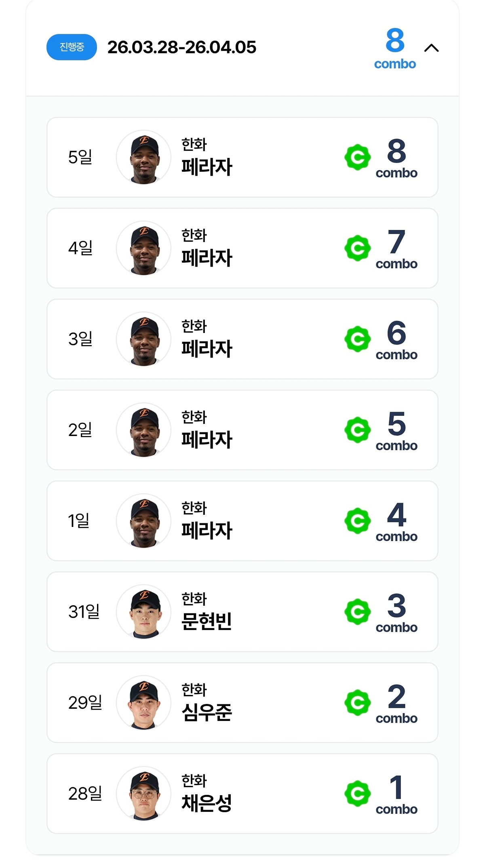Viewport: 485px width, 868px height.
Task: Tap the 26.03.28-26.04.05 date range title
Action: point(181,47)
